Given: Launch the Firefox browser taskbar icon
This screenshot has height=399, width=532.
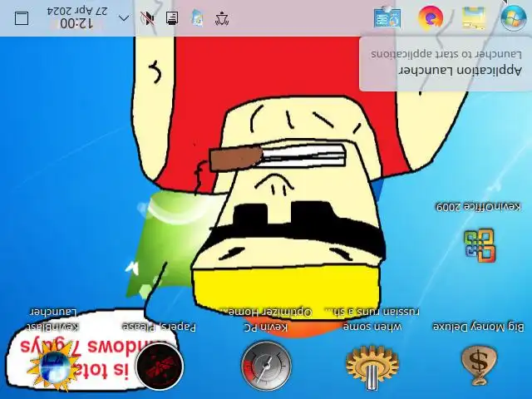Looking at the screenshot, I should click(x=431, y=17).
